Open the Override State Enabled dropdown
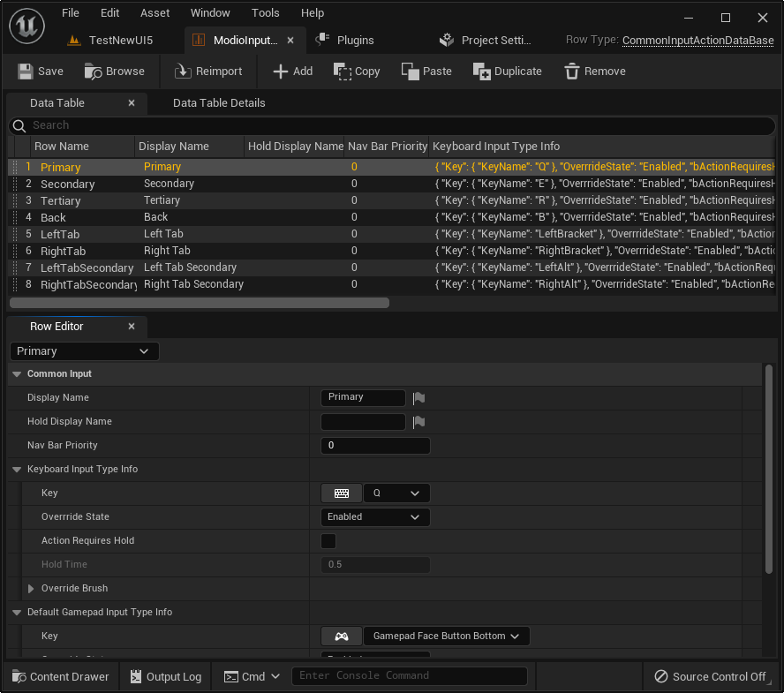 tap(375, 517)
